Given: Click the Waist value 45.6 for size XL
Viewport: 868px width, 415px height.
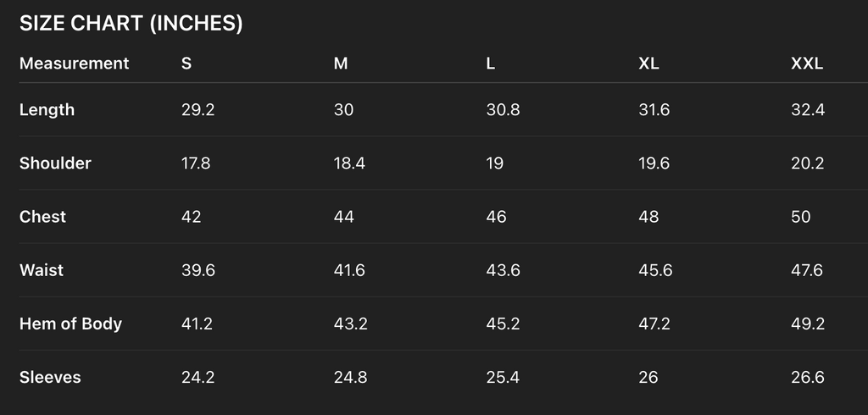Looking at the screenshot, I should (x=655, y=270).
